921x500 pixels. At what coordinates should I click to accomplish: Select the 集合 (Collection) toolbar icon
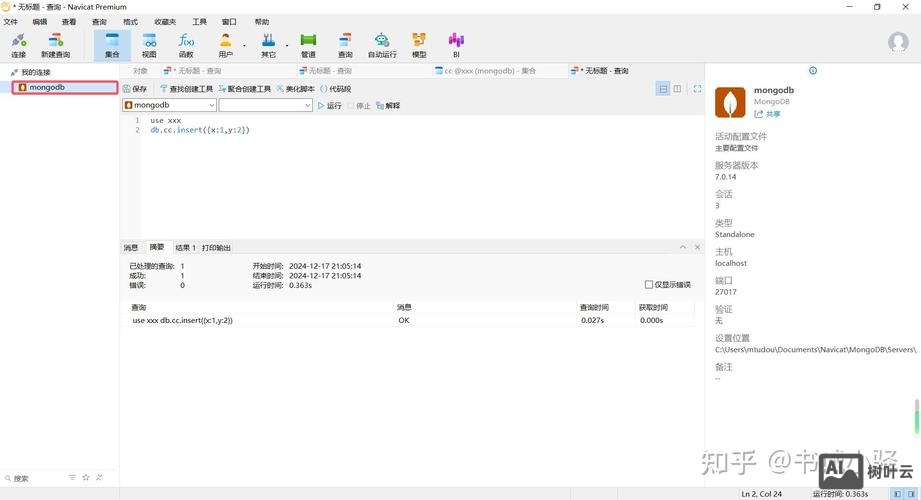pyautogui.click(x=112, y=45)
